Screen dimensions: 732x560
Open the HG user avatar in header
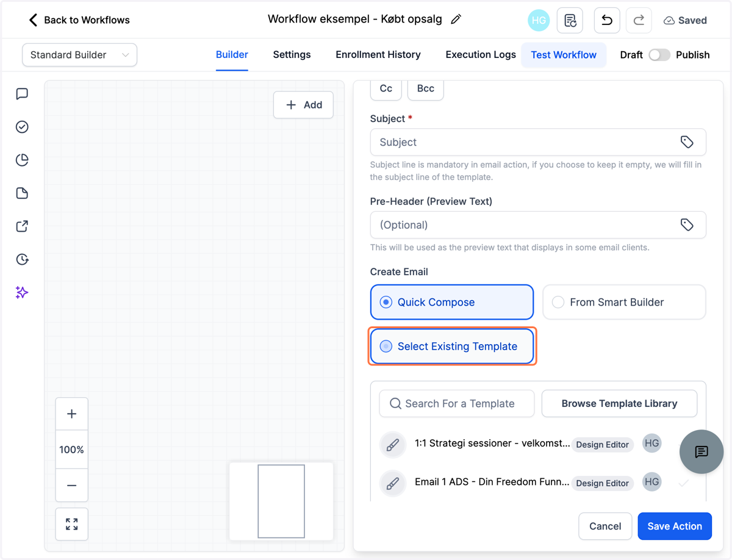pos(539,20)
